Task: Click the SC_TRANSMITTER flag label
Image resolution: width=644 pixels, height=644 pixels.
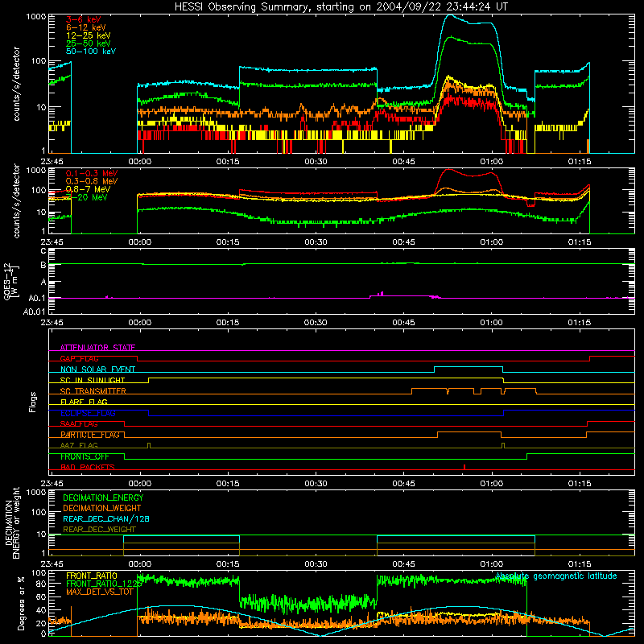Action: tap(93, 391)
